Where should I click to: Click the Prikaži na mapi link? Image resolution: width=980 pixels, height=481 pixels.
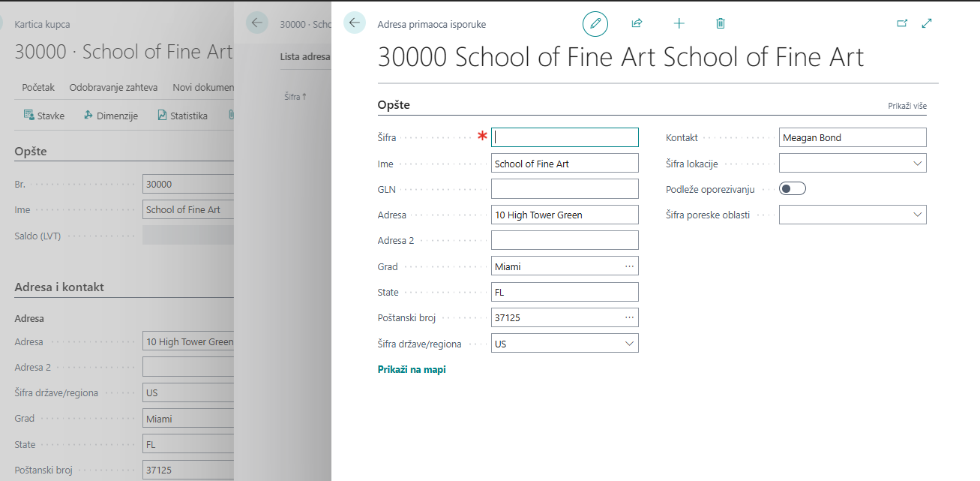412,369
